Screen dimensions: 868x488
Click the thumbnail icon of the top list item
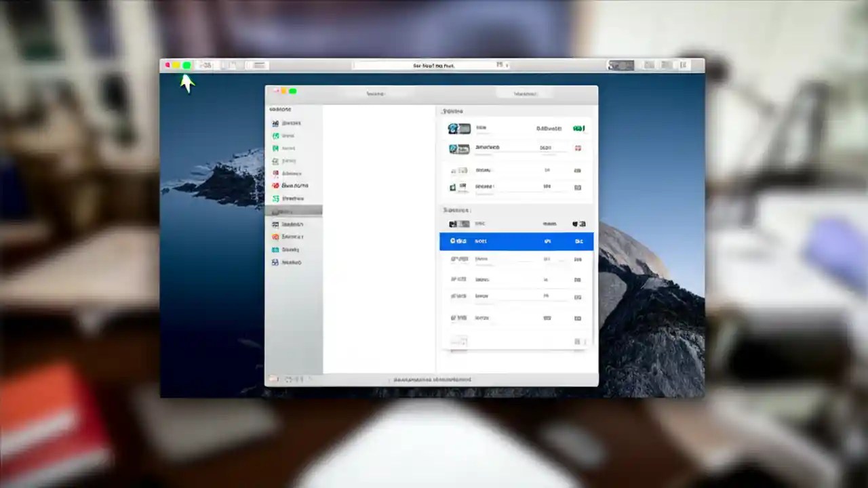[x=460, y=128]
